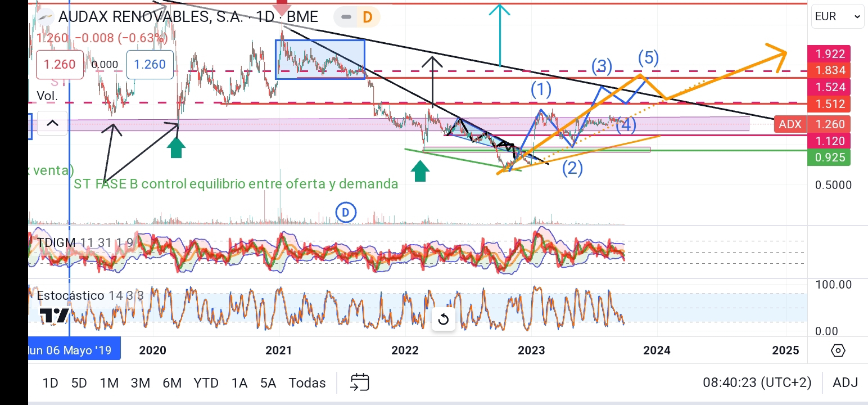
Task: Show the Todas full range
Action: [x=307, y=383]
